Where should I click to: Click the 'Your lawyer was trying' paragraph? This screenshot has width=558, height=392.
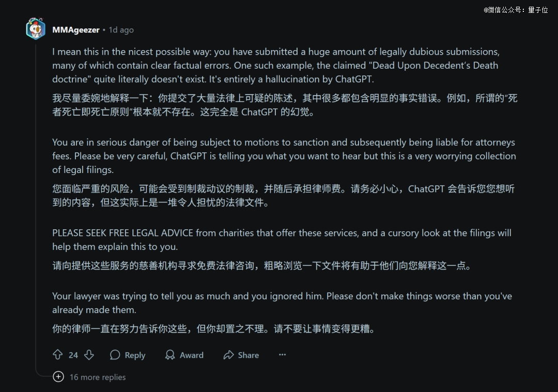[x=282, y=303]
